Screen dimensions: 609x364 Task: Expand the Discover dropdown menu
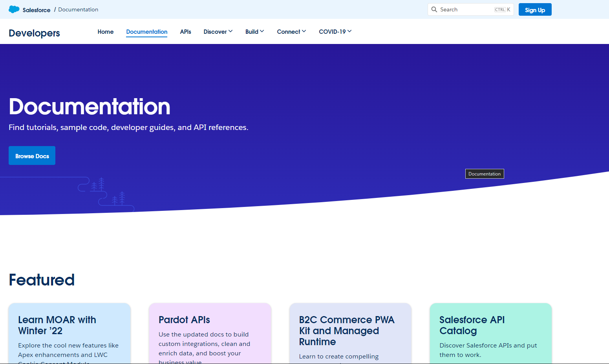[x=218, y=32]
